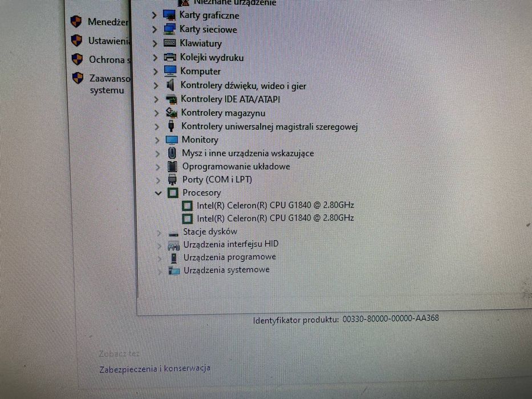
Task: Click the Karty sieciowe network adapter icon
Action: click(170, 29)
